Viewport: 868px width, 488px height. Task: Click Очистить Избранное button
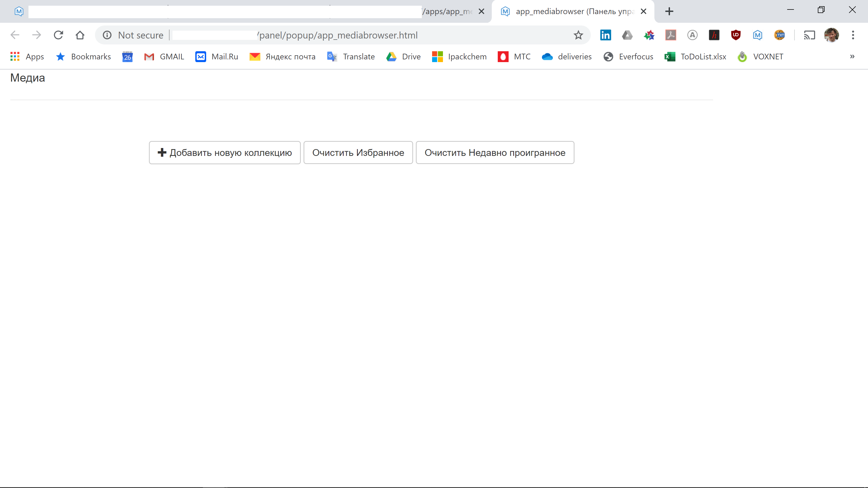coord(358,153)
